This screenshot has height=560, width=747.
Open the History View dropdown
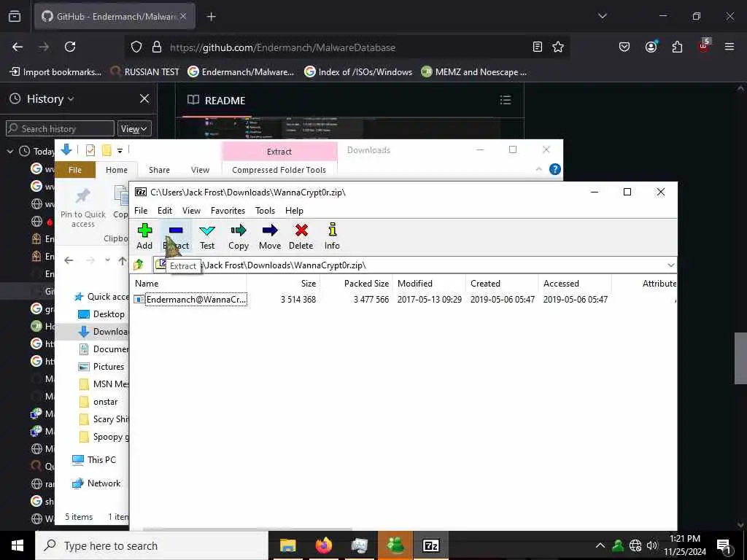click(134, 128)
